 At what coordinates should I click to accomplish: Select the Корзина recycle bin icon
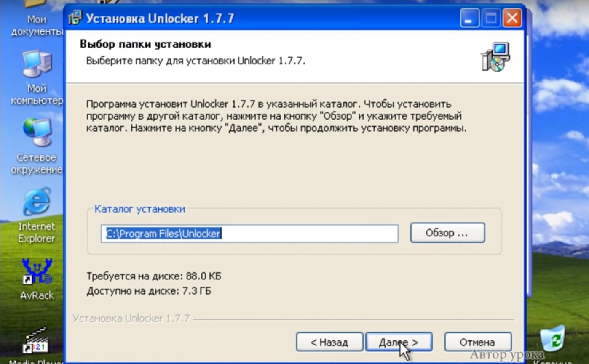[553, 344]
